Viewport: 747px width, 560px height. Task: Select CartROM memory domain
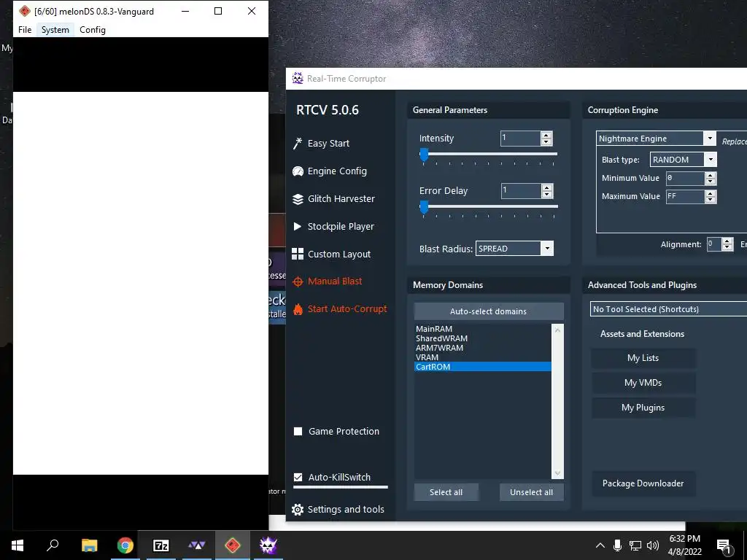coord(483,367)
